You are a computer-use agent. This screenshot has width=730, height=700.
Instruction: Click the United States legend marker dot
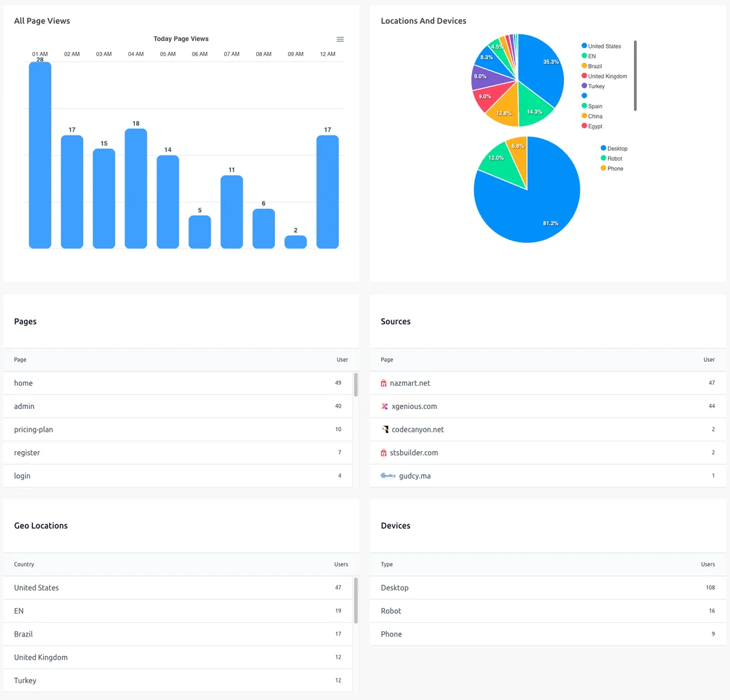pyautogui.click(x=584, y=46)
